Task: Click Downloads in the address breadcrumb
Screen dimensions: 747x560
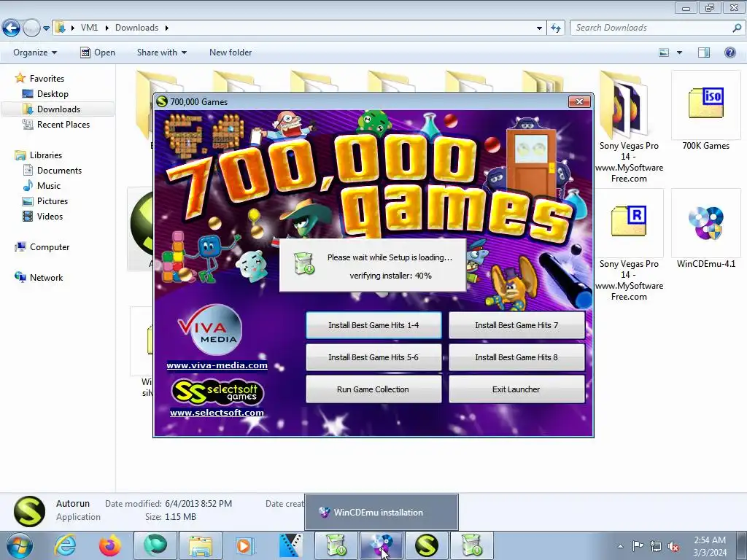Action: [x=136, y=28]
